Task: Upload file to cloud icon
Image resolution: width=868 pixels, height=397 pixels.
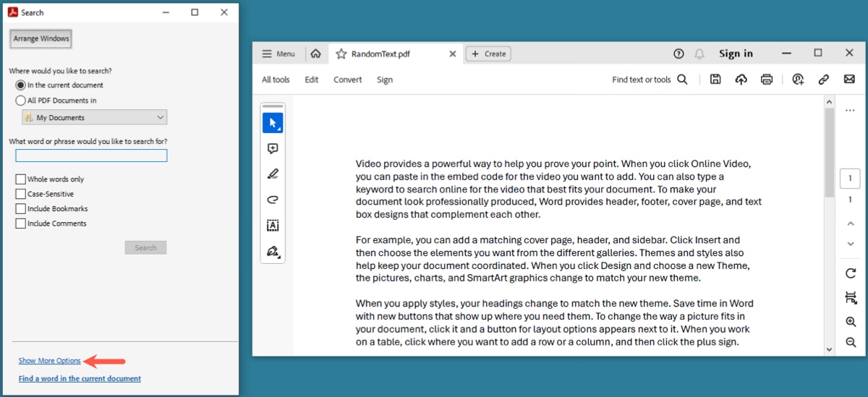Action: tap(741, 80)
